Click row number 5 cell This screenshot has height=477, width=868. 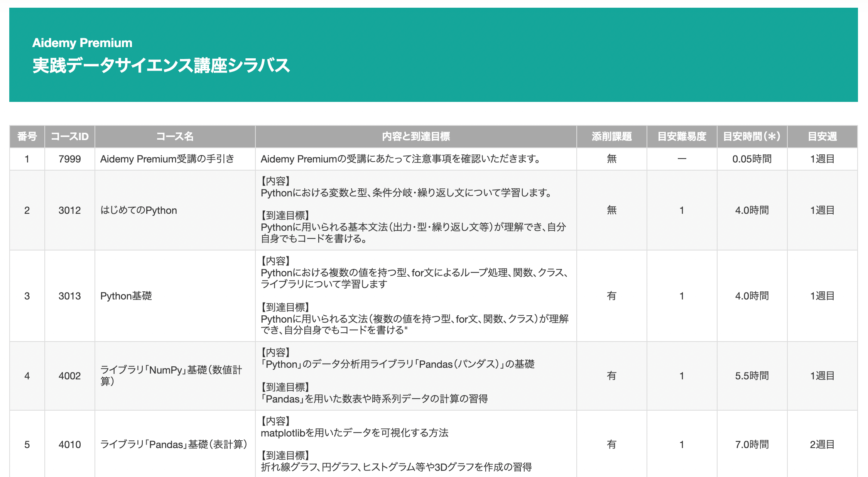point(27,445)
